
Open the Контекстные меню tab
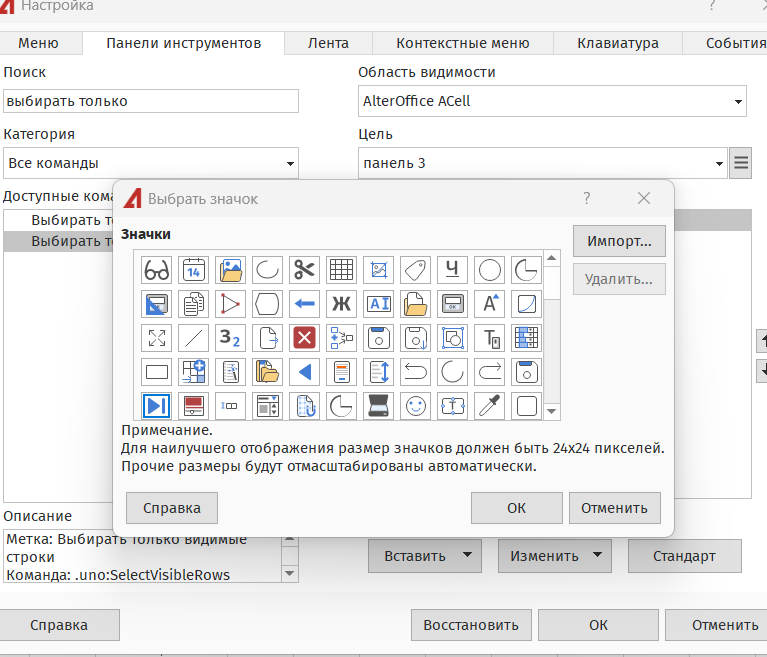coord(462,43)
